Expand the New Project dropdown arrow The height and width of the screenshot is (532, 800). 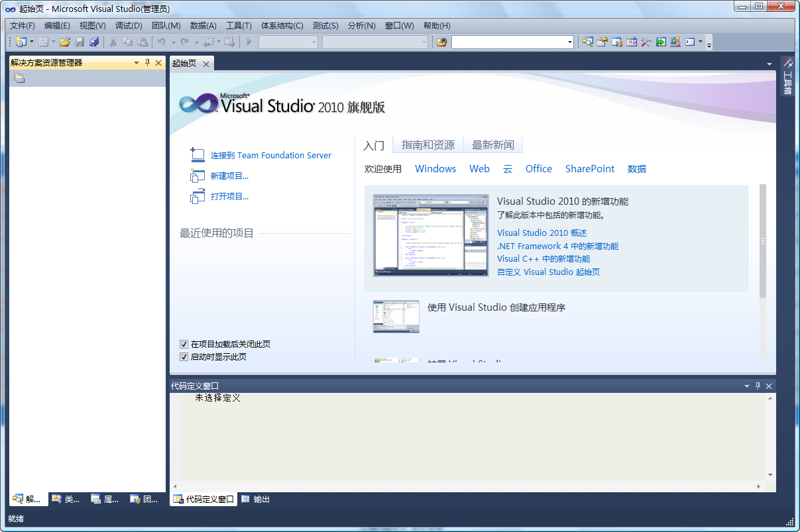(x=31, y=42)
